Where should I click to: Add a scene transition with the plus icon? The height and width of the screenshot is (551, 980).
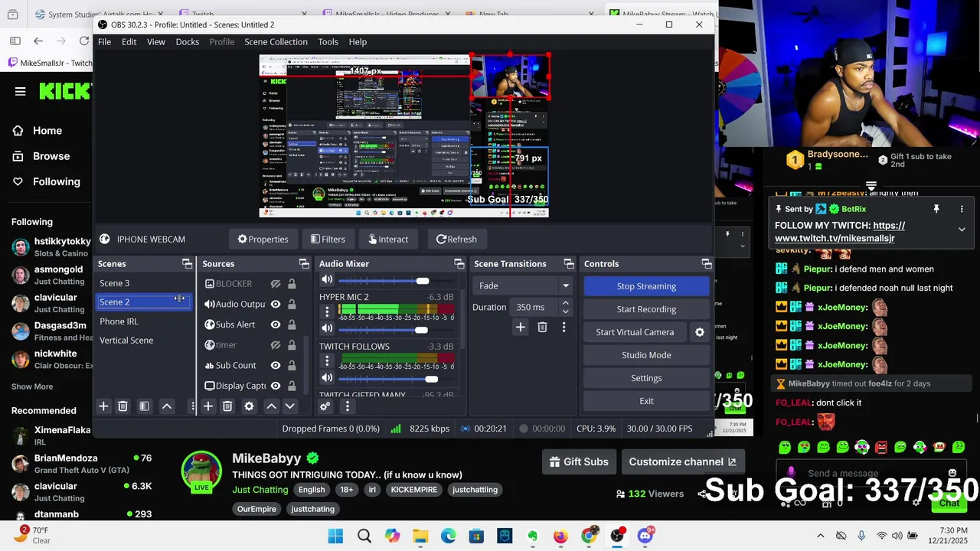coord(520,328)
